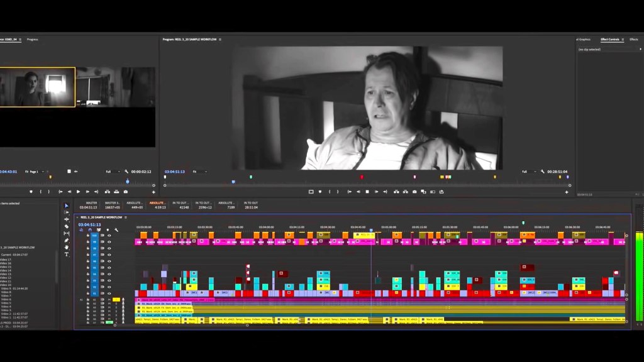Image resolution: width=644 pixels, height=362 pixels.
Task: Select the Pen tool
Action: [67, 241]
